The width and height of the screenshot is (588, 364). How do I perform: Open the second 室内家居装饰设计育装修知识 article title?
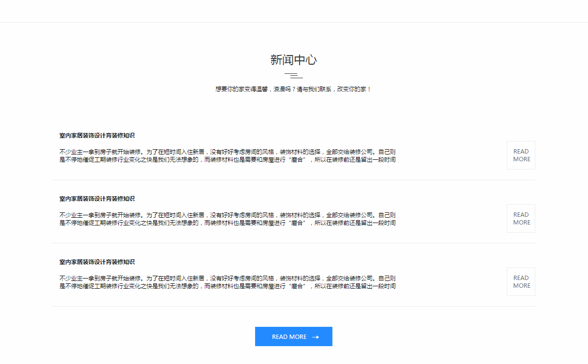(x=97, y=198)
